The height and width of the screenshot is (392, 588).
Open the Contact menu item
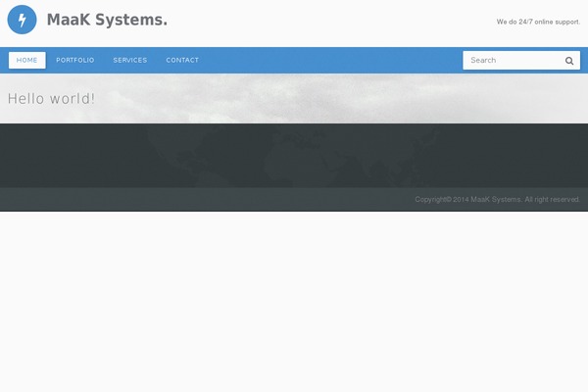click(182, 60)
